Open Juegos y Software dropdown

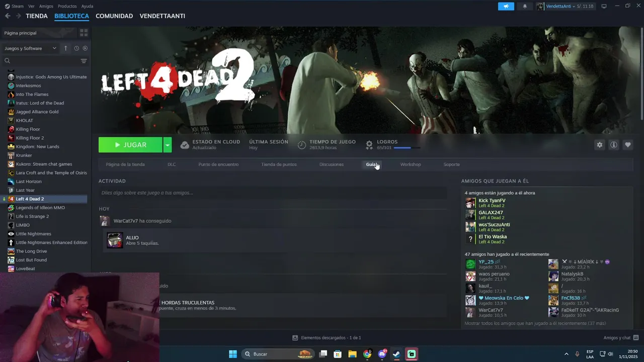pos(30,48)
